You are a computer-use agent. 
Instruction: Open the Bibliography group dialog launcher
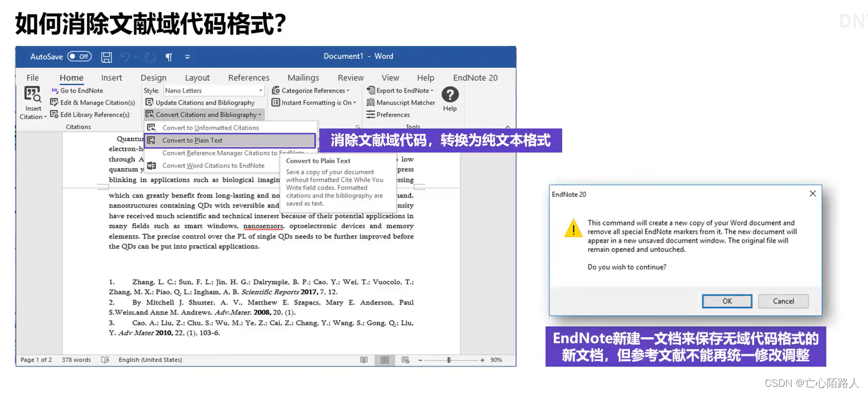(x=357, y=127)
